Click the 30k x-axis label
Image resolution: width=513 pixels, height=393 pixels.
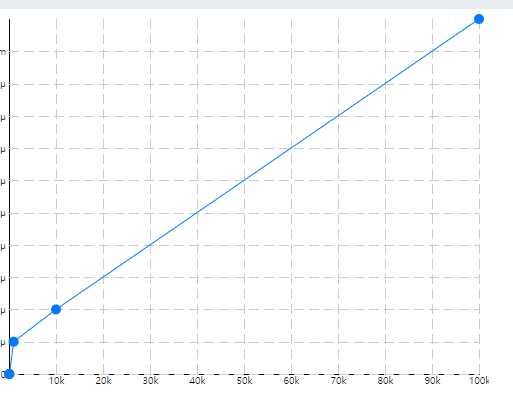(x=151, y=381)
